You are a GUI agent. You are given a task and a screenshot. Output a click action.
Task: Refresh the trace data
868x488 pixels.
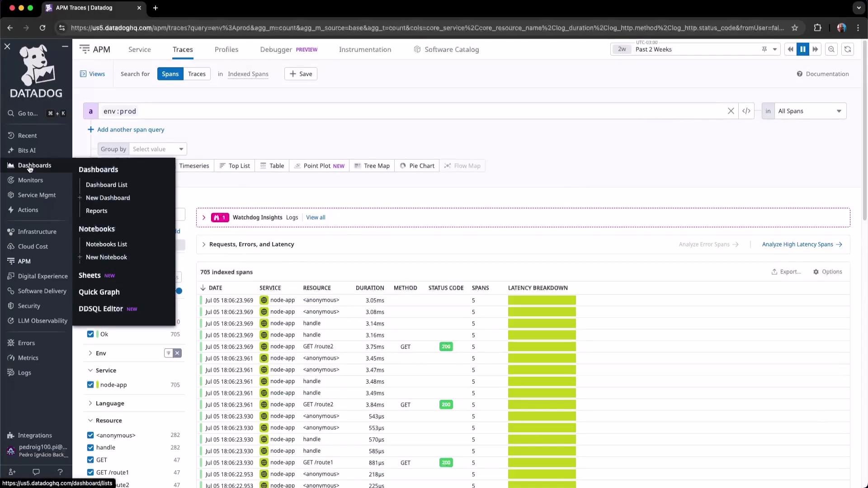(848, 49)
